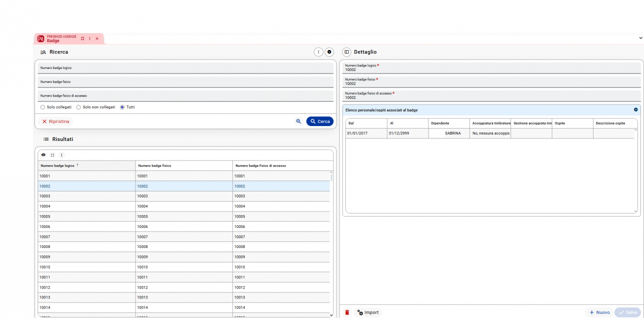Select results row 10006

click(x=184, y=226)
